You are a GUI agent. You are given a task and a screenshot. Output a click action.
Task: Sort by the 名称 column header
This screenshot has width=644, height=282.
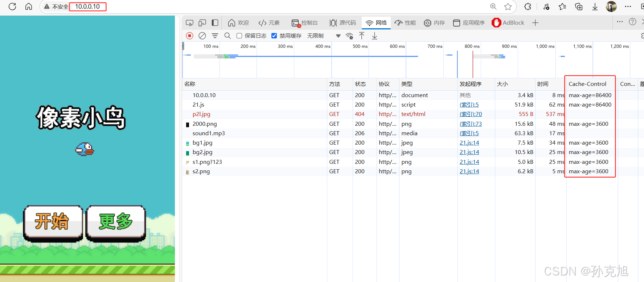click(x=255, y=84)
